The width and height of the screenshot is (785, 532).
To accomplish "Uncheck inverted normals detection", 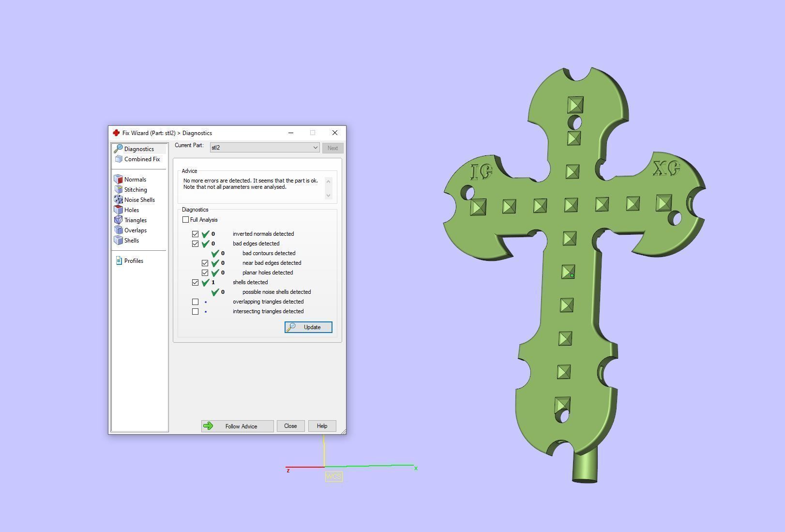I will (195, 234).
